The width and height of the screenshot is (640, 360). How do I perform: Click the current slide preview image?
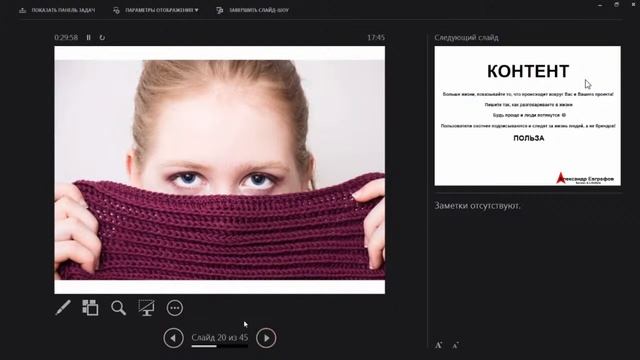[220, 170]
